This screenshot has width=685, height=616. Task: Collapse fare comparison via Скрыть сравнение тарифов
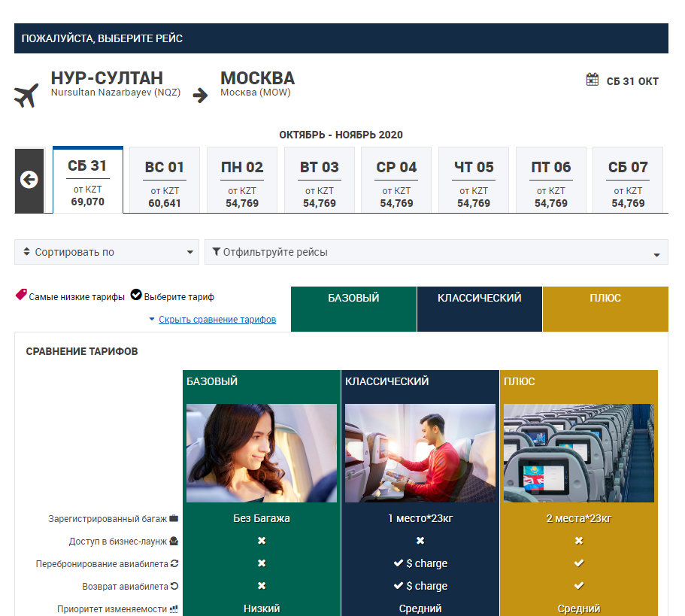[x=217, y=320]
